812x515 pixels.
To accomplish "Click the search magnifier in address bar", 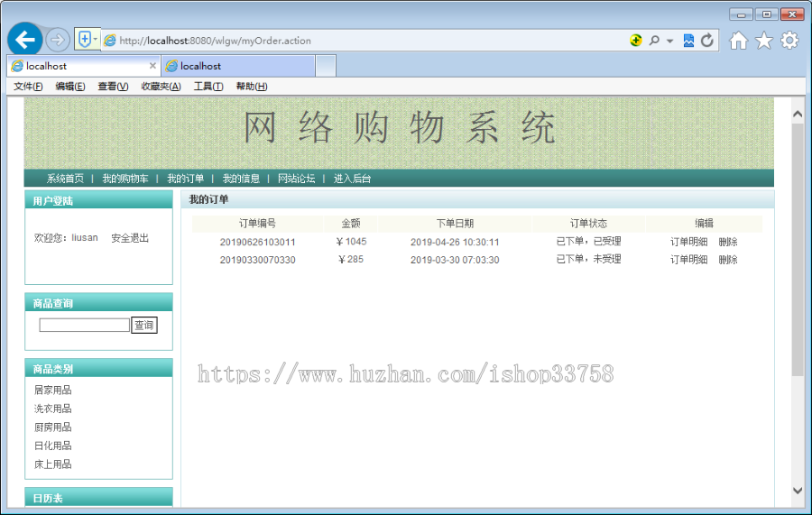I will 654,40.
